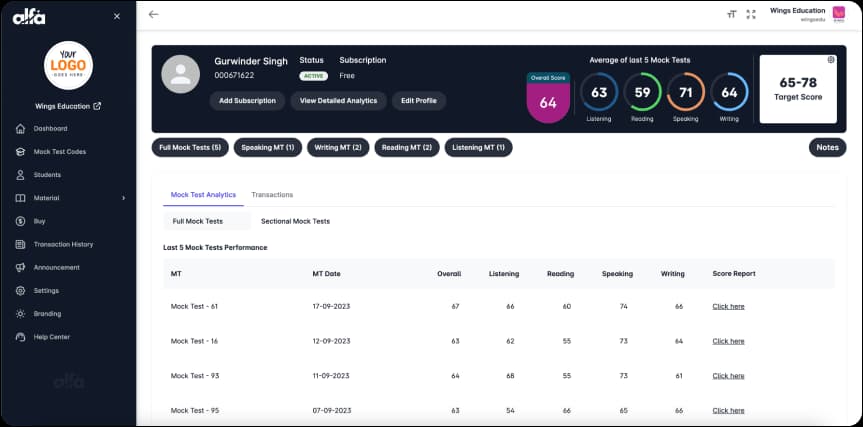Open Branding page in sidebar

click(x=47, y=313)
